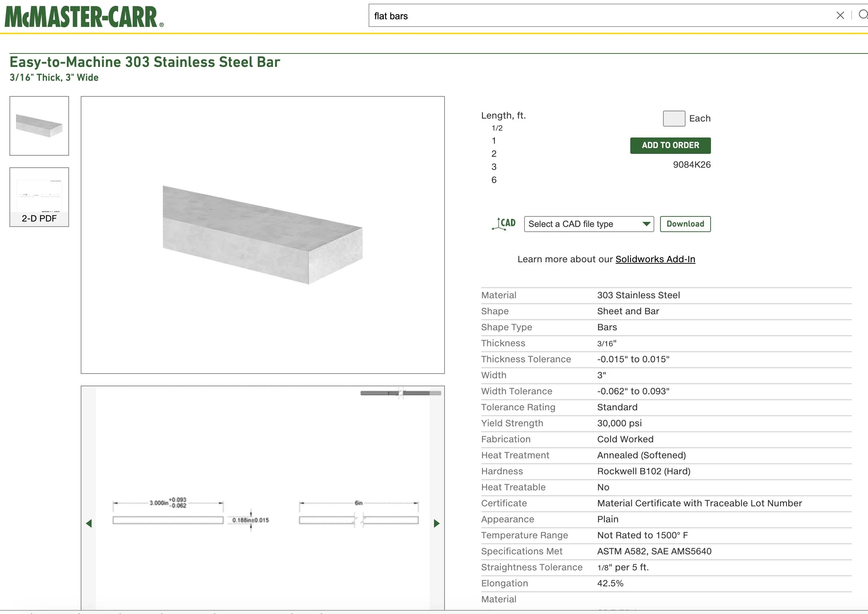Viewport: 868px width, 614px height.
Task: Click the CAD dropdown arrow
Action: [647, 224]
